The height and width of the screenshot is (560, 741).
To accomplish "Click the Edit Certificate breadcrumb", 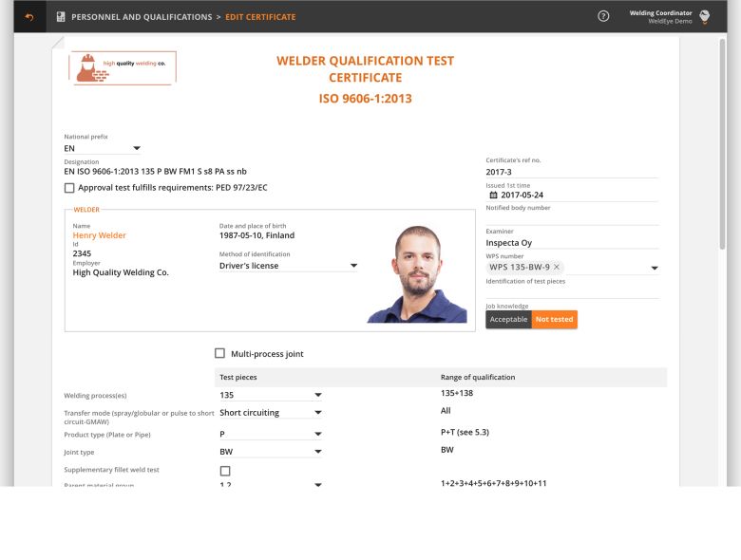I will tap(260, 17).
